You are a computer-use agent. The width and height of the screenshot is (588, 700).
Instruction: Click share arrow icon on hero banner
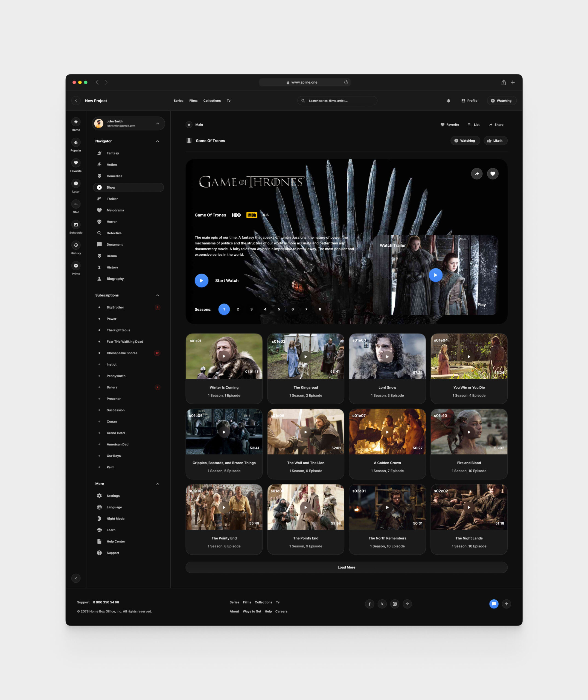(x=477, y=174)
